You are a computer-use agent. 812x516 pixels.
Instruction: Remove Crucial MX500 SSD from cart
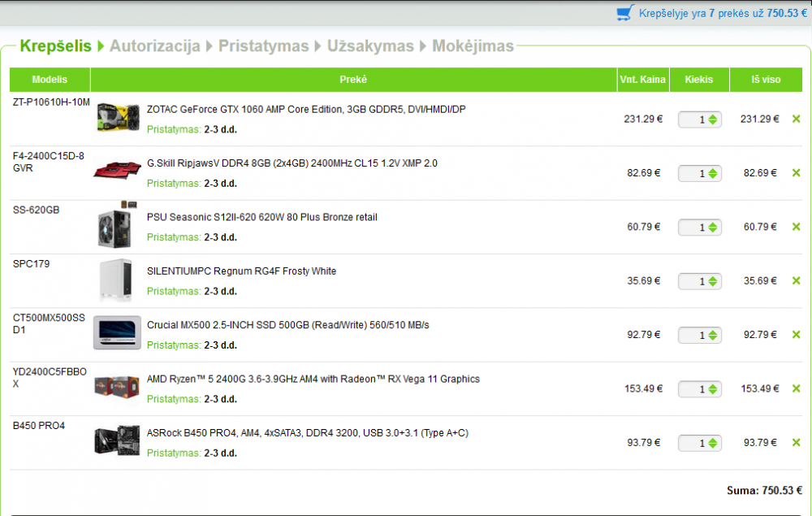(796, 335)
